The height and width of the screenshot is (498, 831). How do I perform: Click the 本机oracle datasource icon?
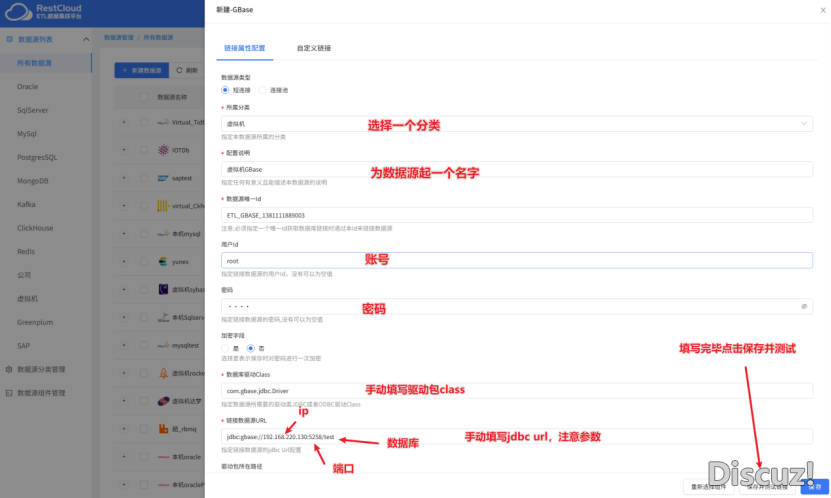point(163,457)
